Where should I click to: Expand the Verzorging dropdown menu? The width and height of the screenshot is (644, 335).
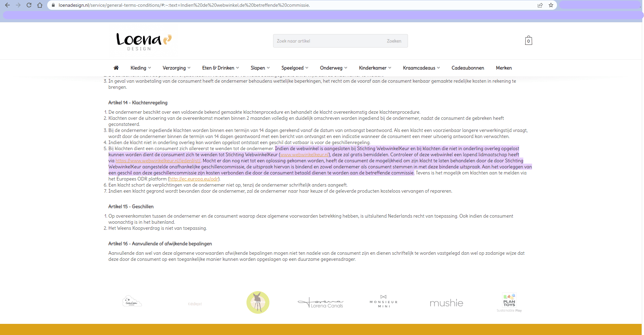[x=176, y=68]
